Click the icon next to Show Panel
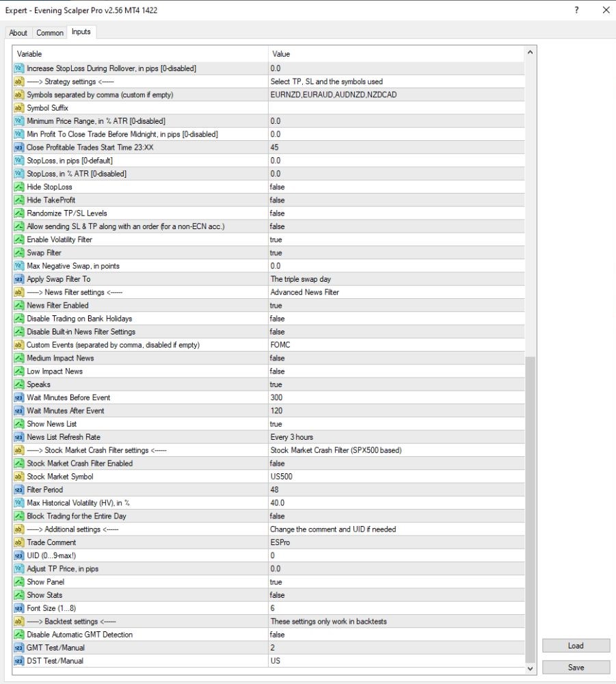Viewport: 616px width, 684px height. click(x=18, y=582)
